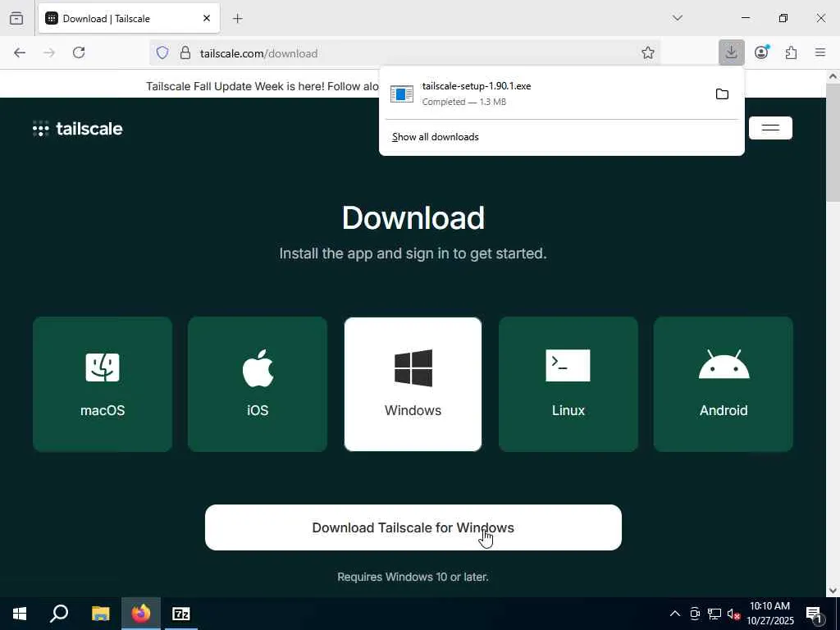The height and width of the screenshot is (630, 840).
Task: Open the network tray icon
Action: tap(714, 614)
